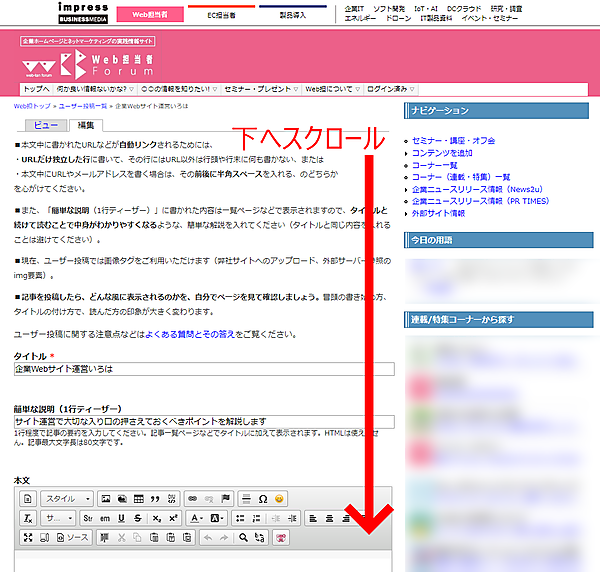Toggle underline formatting in the editor
600x572 pixels.
coord(122,518)
